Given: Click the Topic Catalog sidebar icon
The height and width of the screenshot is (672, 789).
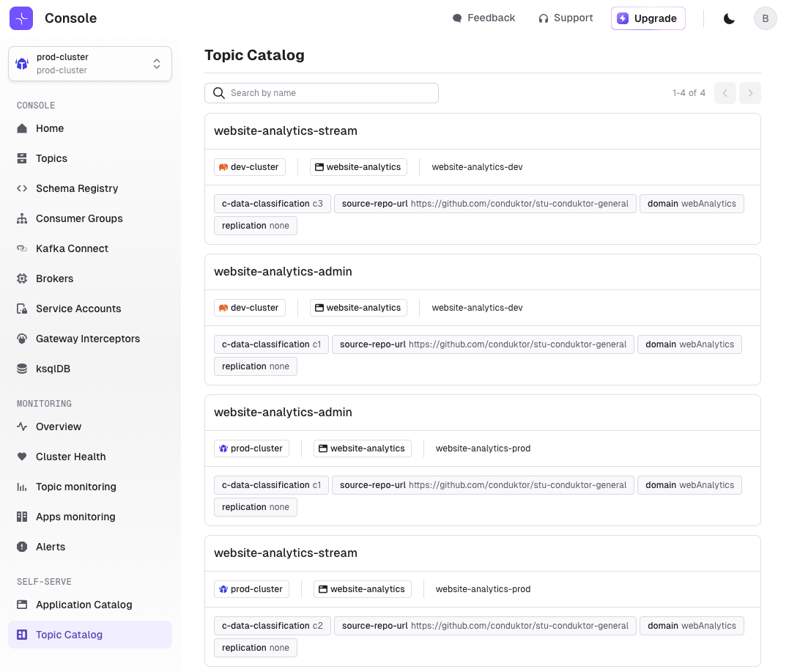Looking at the screenshot, I should 22,635.
